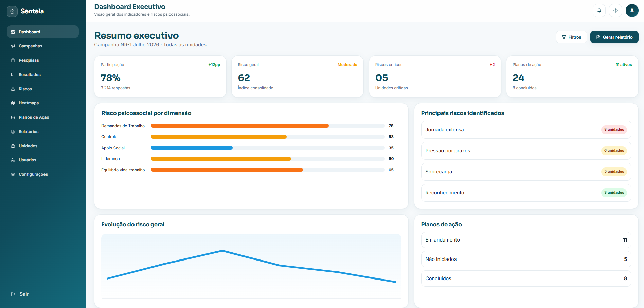644x308 pixels.
Task: Click the Resumo executivo heading
Action: click(x=137, y=35)
